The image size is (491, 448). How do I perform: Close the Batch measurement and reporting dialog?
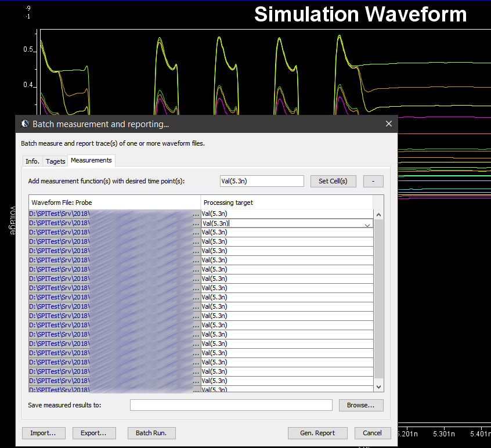(x=388, y=124)
